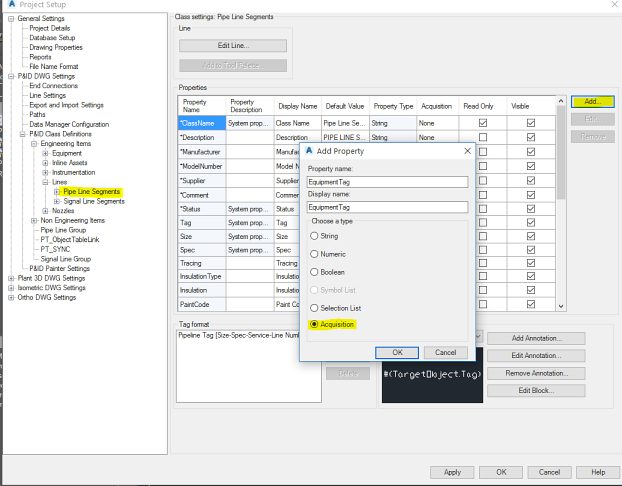The height and width of the screenshot is (486, 622).
Task: Click into the Property name field
Action: click(x=387, y=182)
